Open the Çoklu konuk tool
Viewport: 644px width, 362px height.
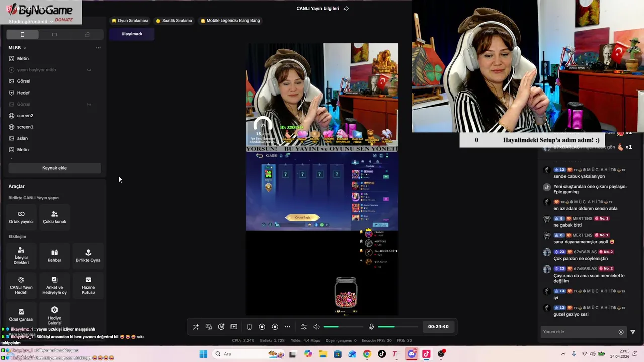(x=54, y=217)
